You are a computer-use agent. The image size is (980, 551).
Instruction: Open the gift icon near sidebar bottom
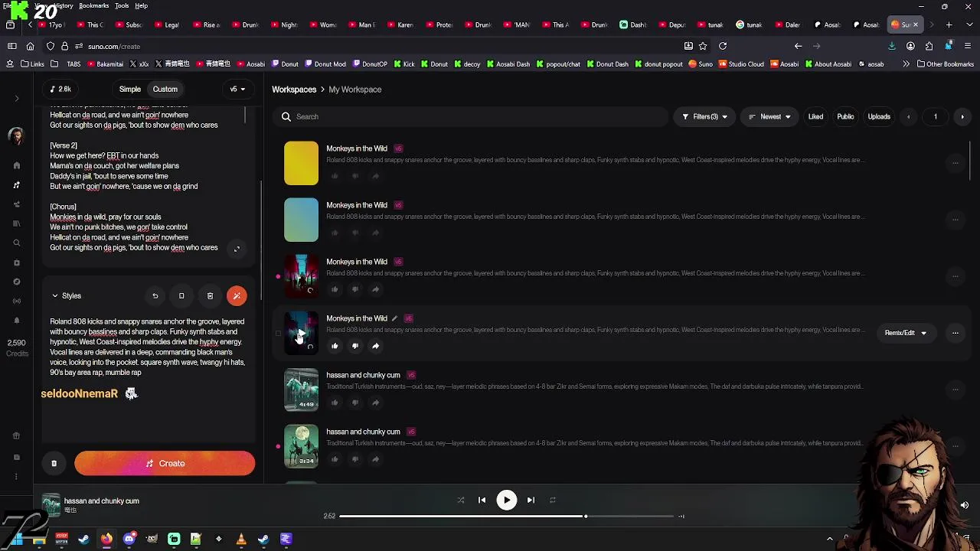click(x=16, y=436)
